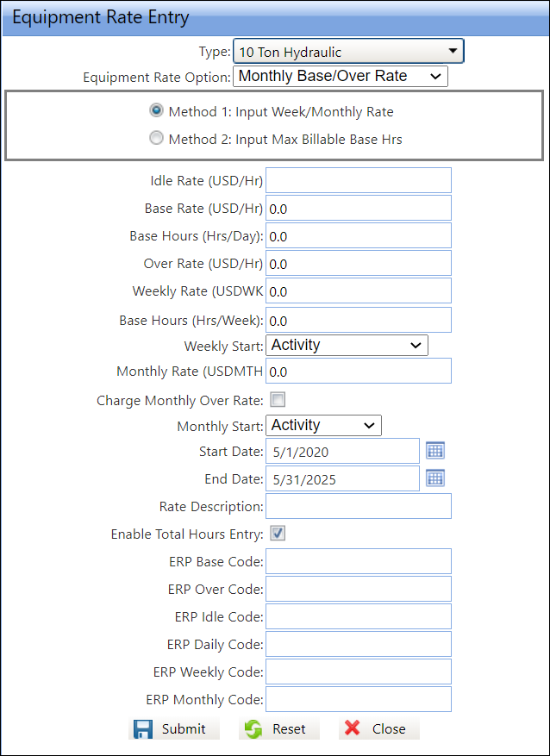
Task: Click the ERP Base Code field
Action: 358,561
